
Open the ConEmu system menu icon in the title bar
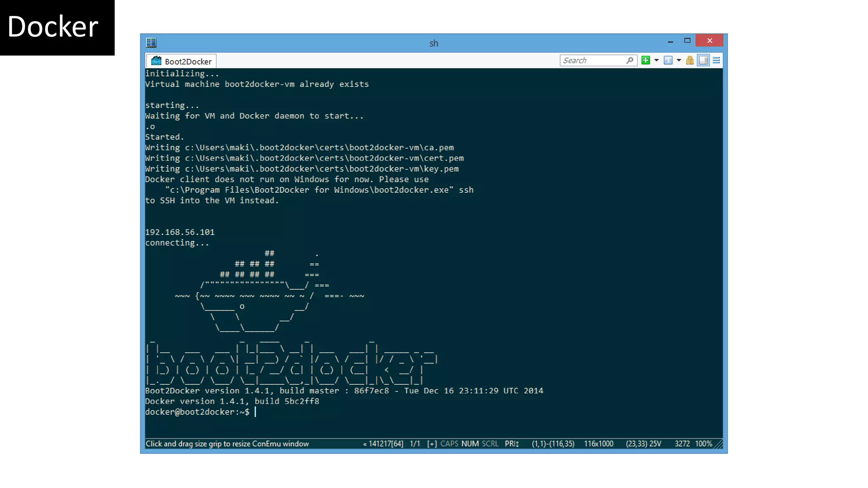(x=151, y=42)
